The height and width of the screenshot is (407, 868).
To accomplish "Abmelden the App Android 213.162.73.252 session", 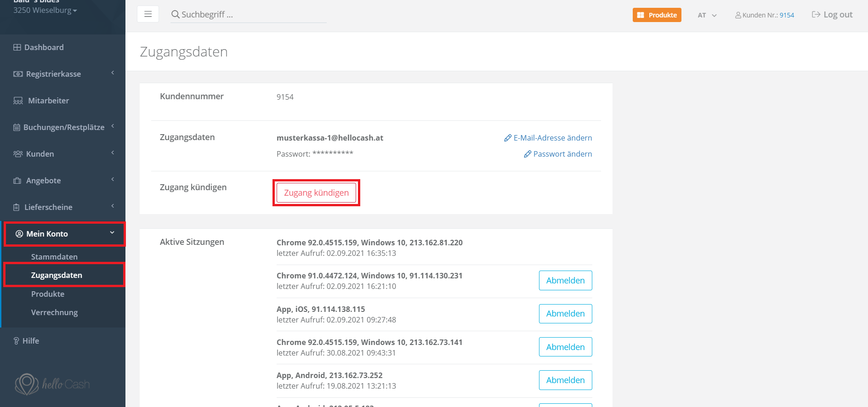I will [565, 380].
